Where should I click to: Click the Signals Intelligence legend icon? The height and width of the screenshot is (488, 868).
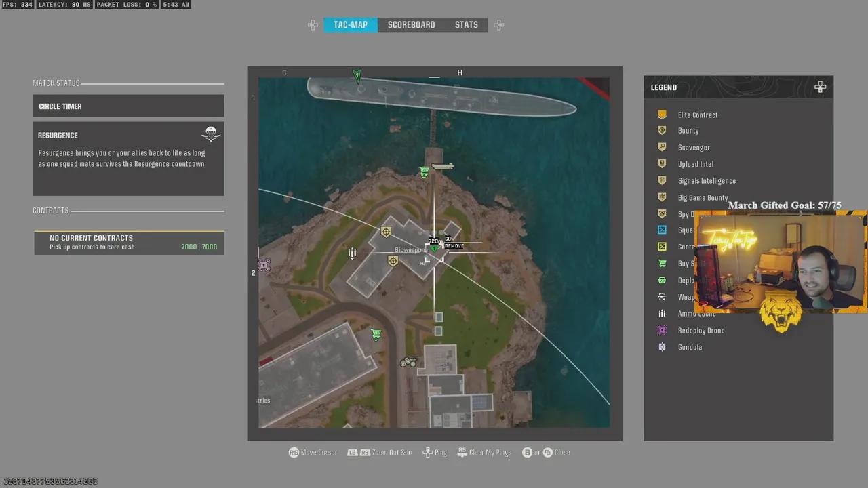pos(662,180)
